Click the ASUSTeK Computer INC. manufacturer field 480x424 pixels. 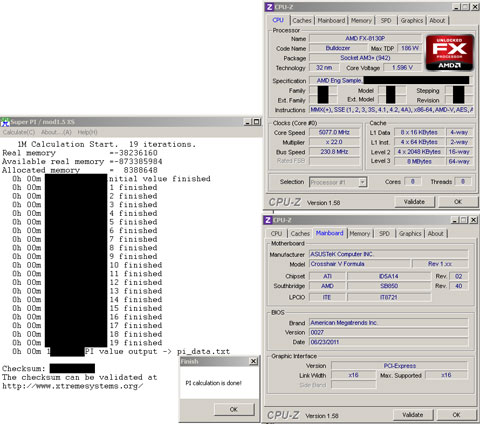coord(389,254)
